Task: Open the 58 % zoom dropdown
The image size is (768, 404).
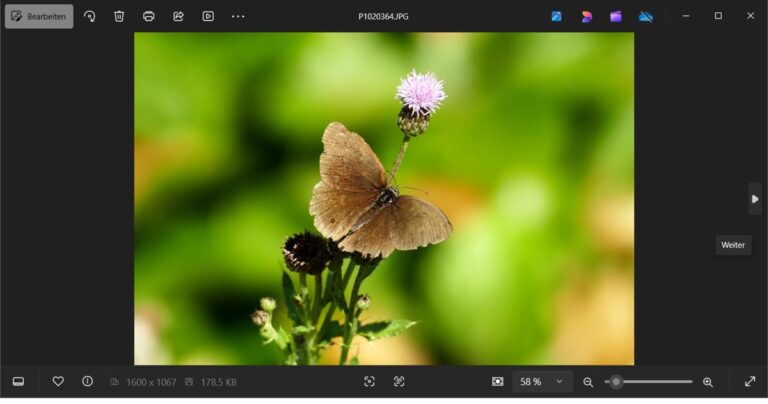Action: click(x=543, y=381)
